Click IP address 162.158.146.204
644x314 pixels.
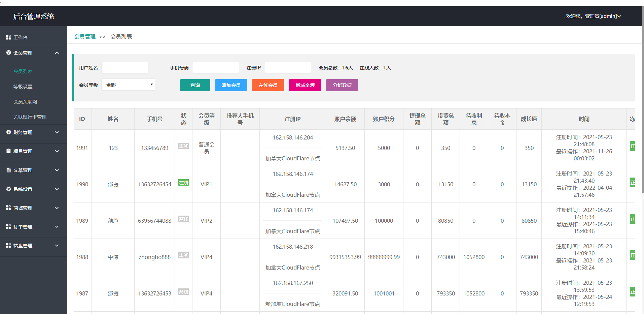(293, 137)
